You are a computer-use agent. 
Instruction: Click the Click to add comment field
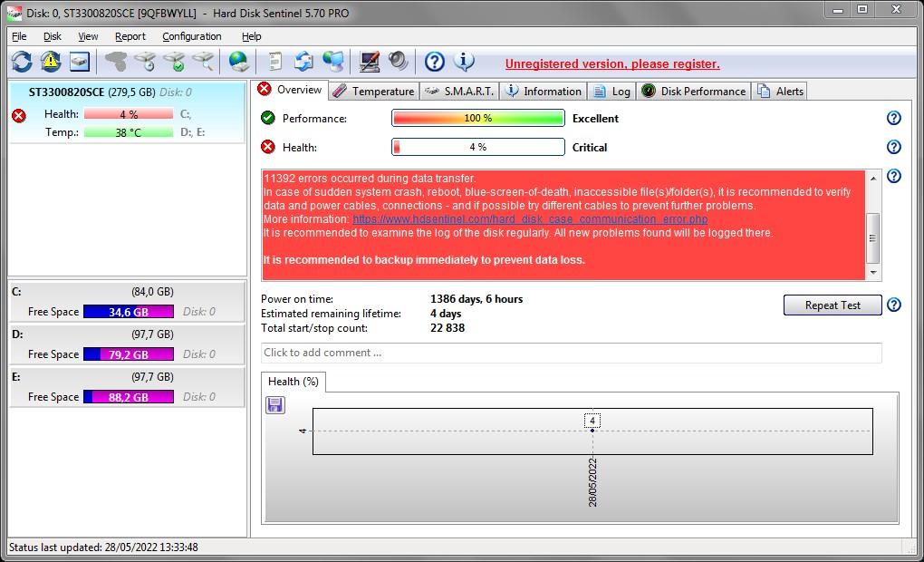pyautogui.click(x=571, y=353)
